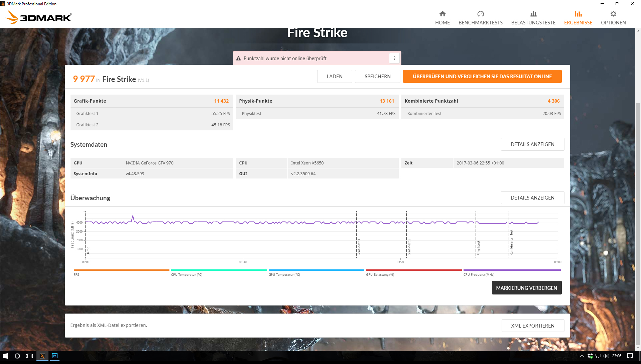
Task: Show details for Systemdaten
Action: [x=532, y=144]
